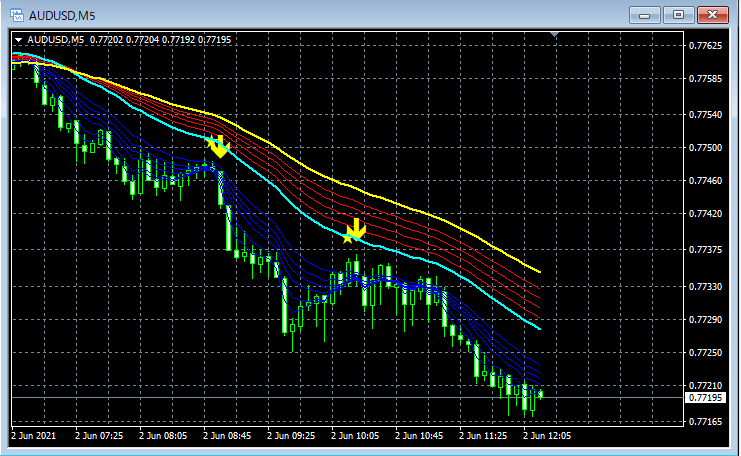
Task: Click the 2 Jun 11:25 time label
Action: tap(483, 436)
